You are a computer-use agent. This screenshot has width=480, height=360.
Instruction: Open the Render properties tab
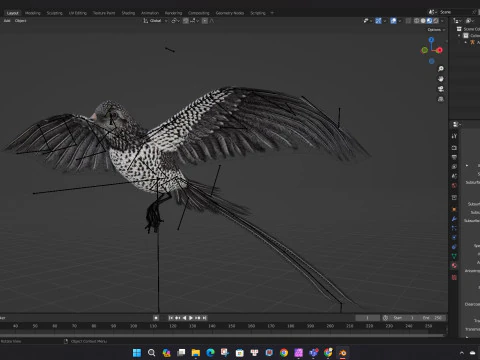[454, 148]
